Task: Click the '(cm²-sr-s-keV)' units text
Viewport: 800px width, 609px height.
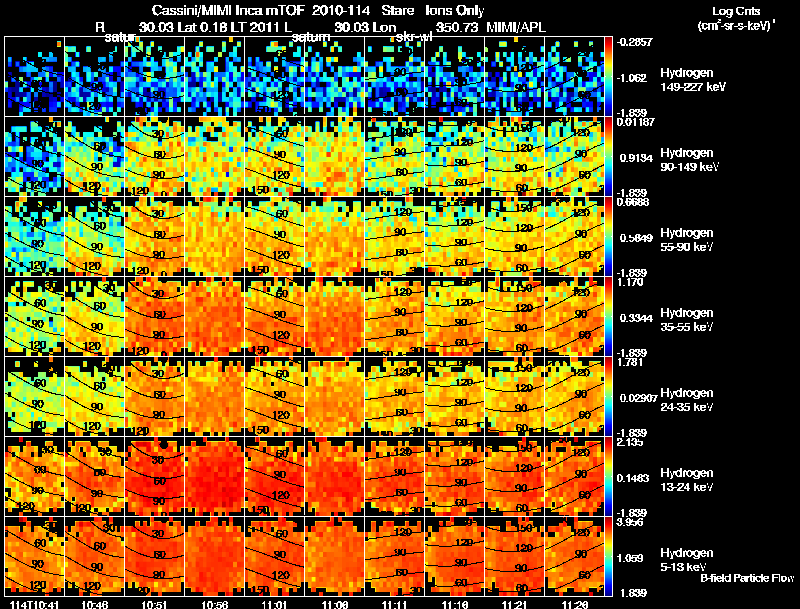Action: coord(734,26)
